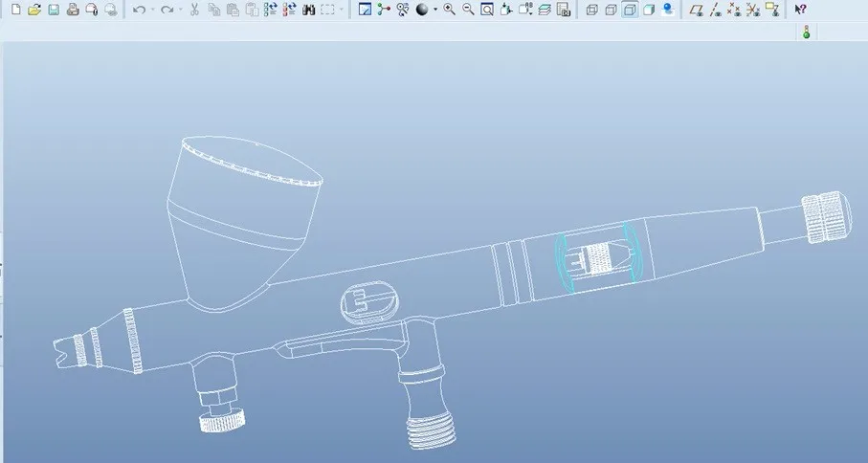This screenshot has width=868, height=463.
Task: Expand the selection box dropdown arrow
Action: pos(342,10)
